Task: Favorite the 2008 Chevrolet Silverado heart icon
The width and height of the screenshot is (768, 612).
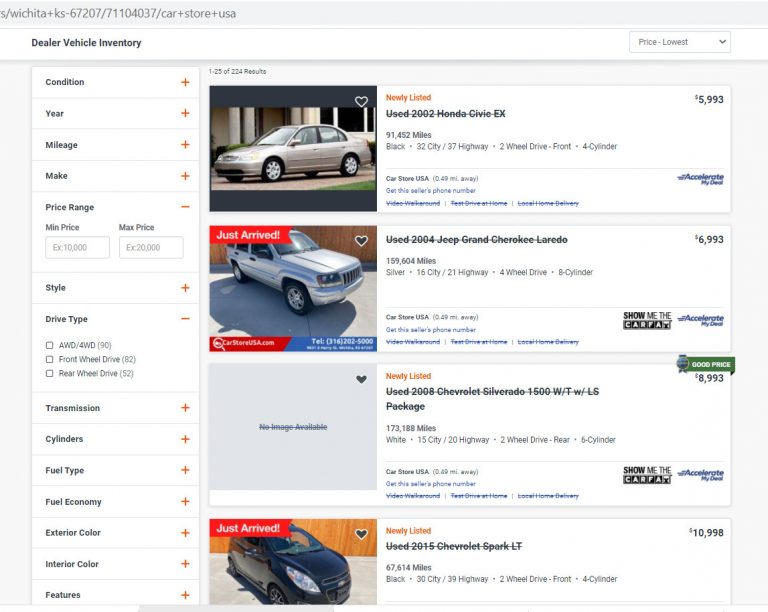Action: [361, 379]
